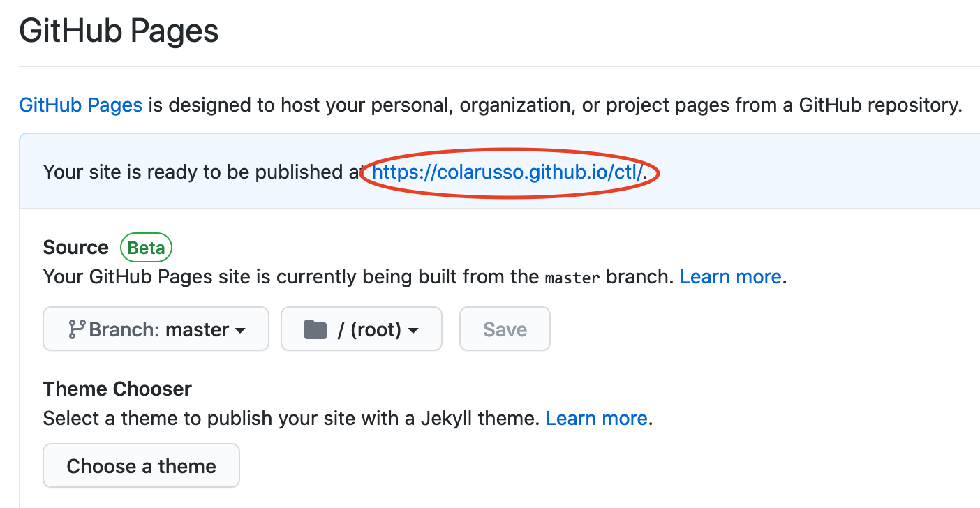This screenshot has height=508, width=980.
Task: Open Learn more link about Jekyll themes
Action: [x=597, y=419]
